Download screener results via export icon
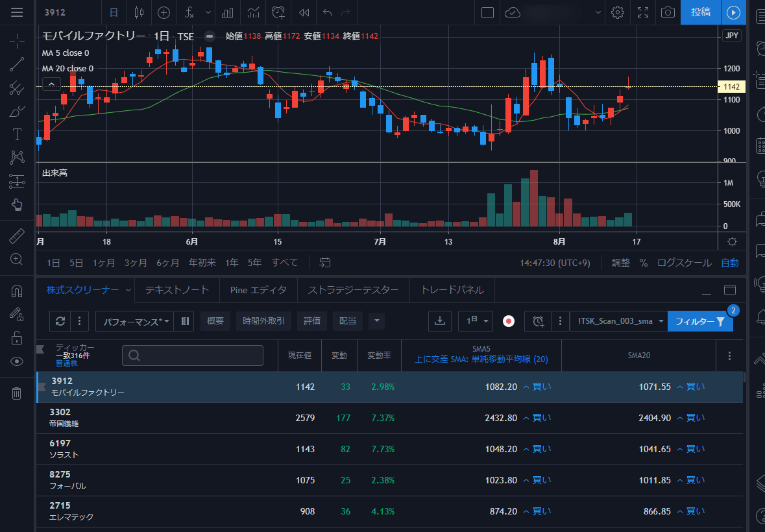 click(x=439, y=321)
